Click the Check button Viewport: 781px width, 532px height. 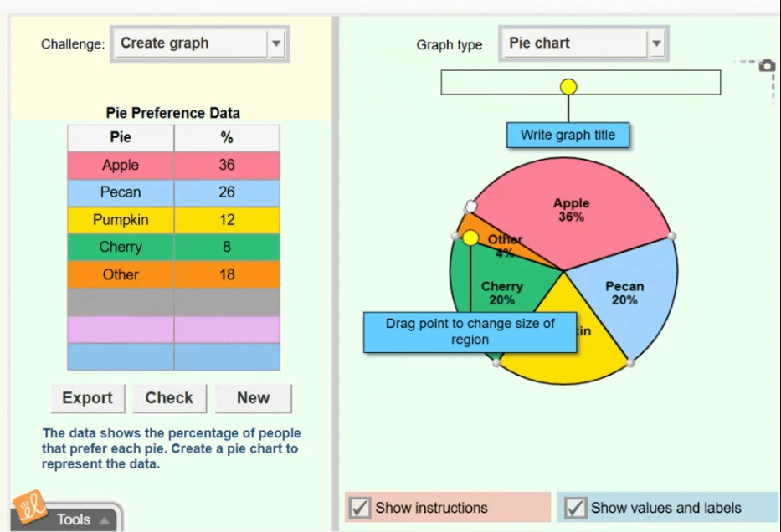[169, 398]
